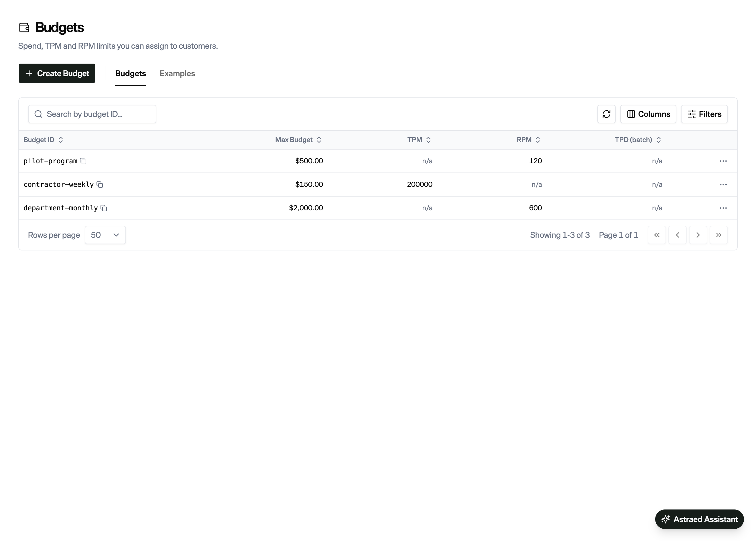Sort by TPM column
The image size is (756, 541).
[x=419, y=140]
